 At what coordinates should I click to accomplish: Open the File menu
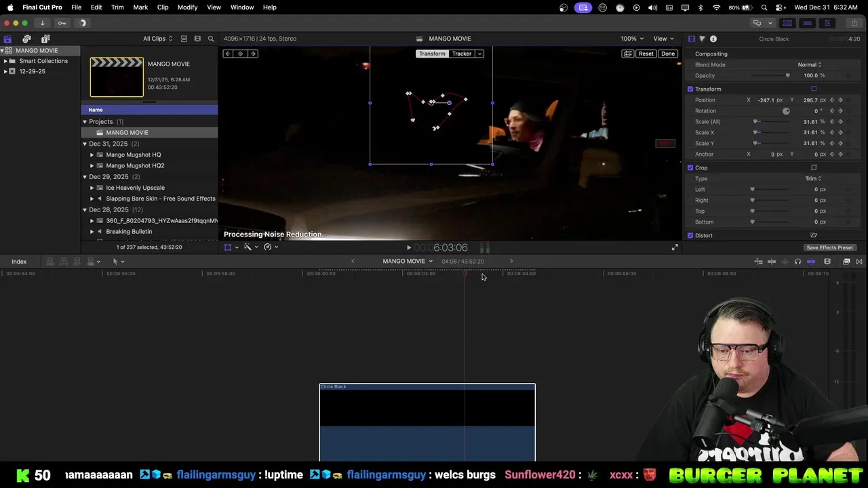tap(77, 7)
